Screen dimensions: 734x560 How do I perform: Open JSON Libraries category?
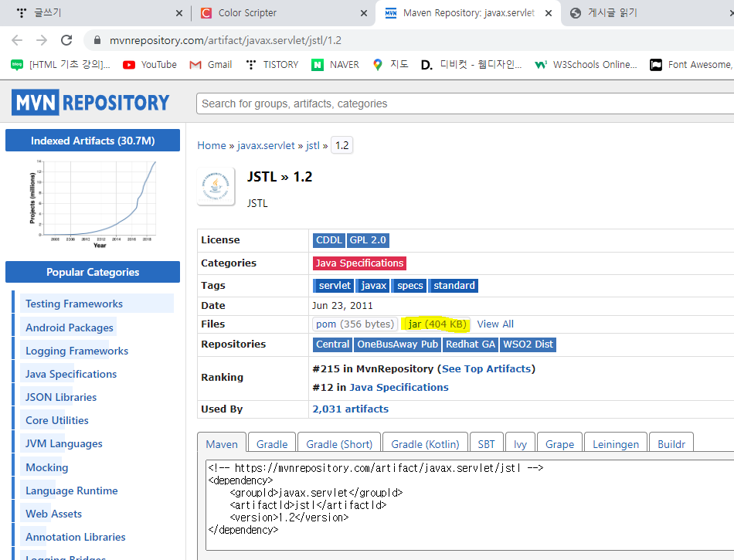[x=61, y=397]
